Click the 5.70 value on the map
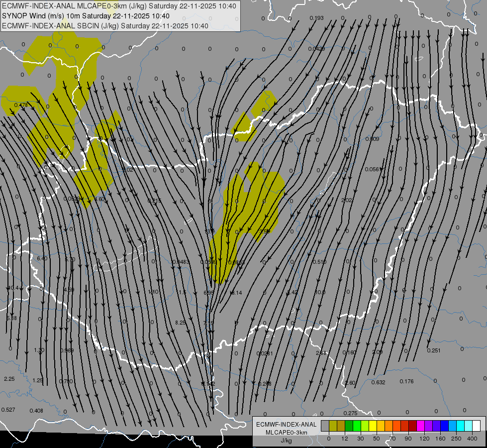This screenshot has width=487, height=448. click(x=70, y=259)
